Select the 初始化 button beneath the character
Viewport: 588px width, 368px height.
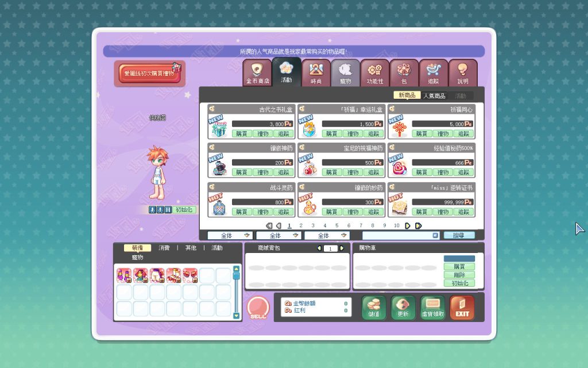184,209
